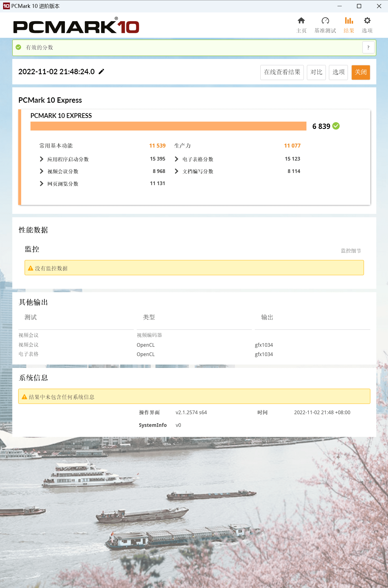The width and height of the screenshot is (388, 588).
Task: Click 在线查看结果 button
Action: pyautogui.click(x=282, y=72)
